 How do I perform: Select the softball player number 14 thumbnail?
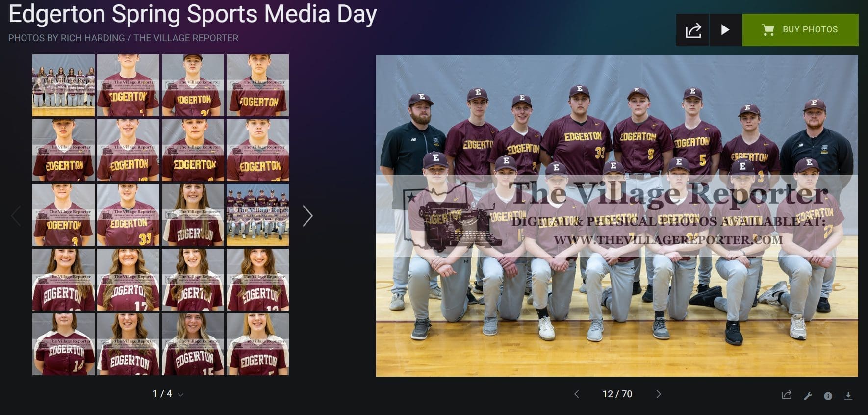[63, 344]
